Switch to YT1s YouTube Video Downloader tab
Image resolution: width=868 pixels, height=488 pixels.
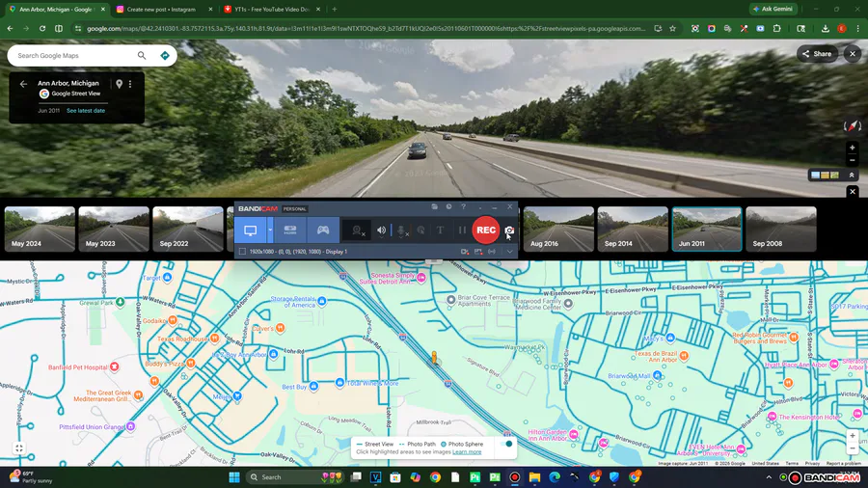[x=272, y=10]
